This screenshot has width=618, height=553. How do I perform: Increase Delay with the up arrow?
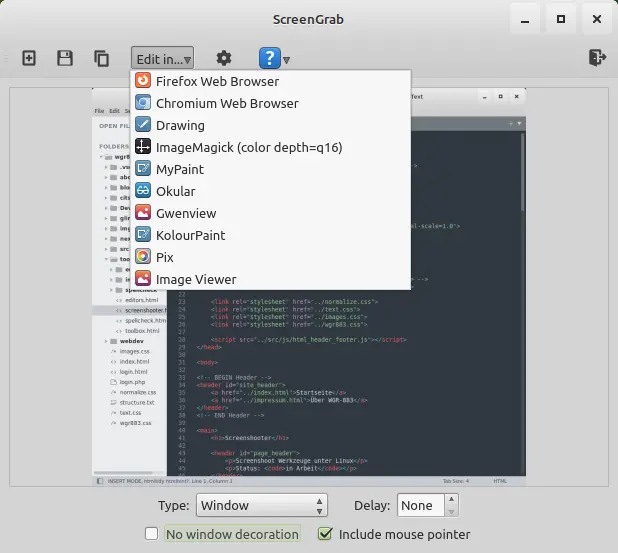pyautogui.click(x=452, y=499)
